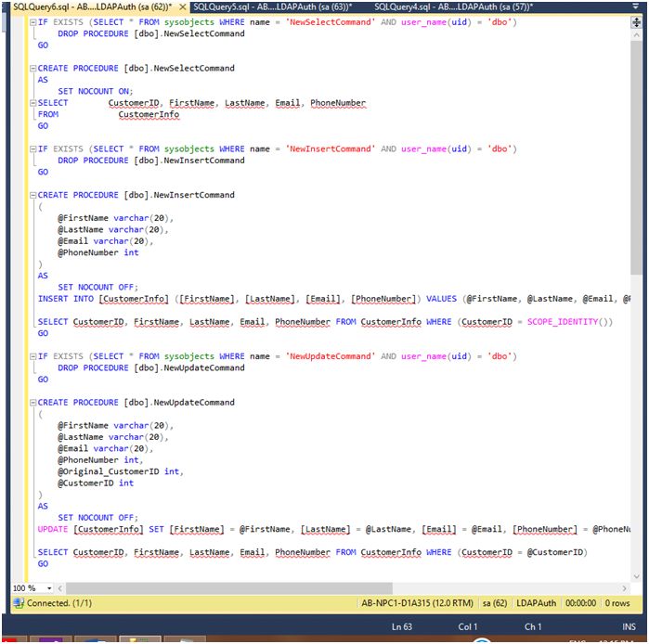Click the '@PhoneNumber int' line in NewInsertCommand

tap(98, 252)
